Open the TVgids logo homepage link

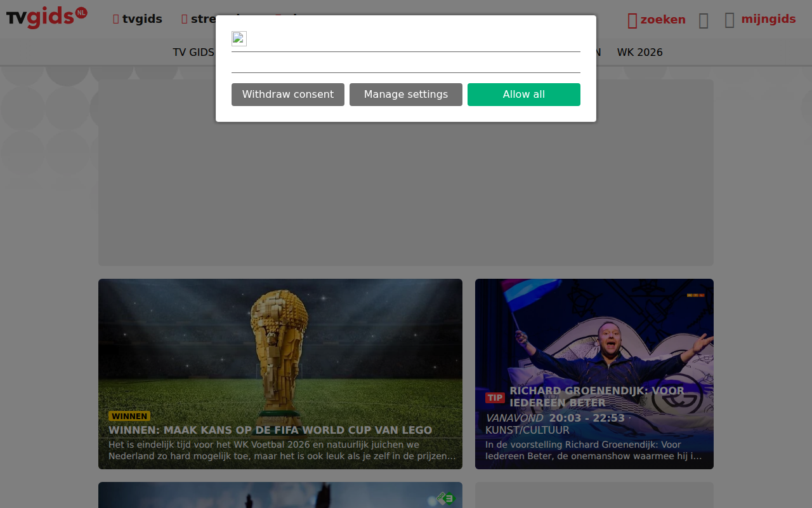pyautogui.click(x=47, y=17)
